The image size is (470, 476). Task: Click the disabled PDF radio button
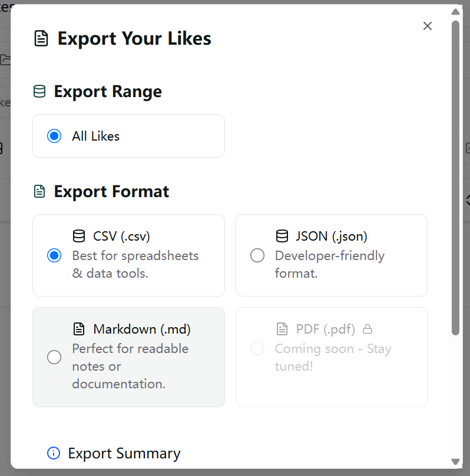(x=257, y=348)
